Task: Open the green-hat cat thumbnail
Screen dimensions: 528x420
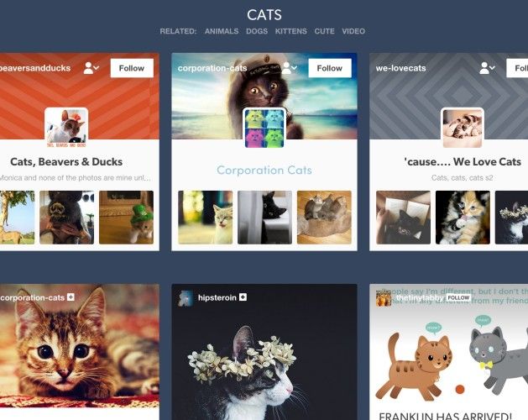Action: tap(126, 218)
